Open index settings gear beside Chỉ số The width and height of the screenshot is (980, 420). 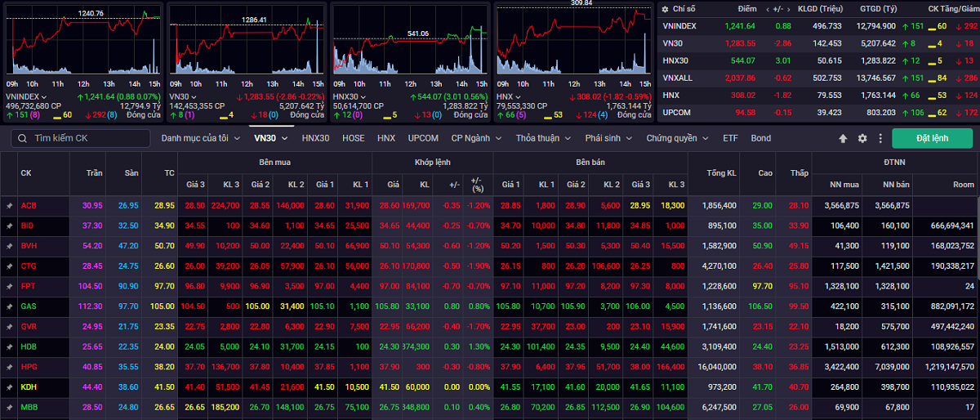point(665,8)
